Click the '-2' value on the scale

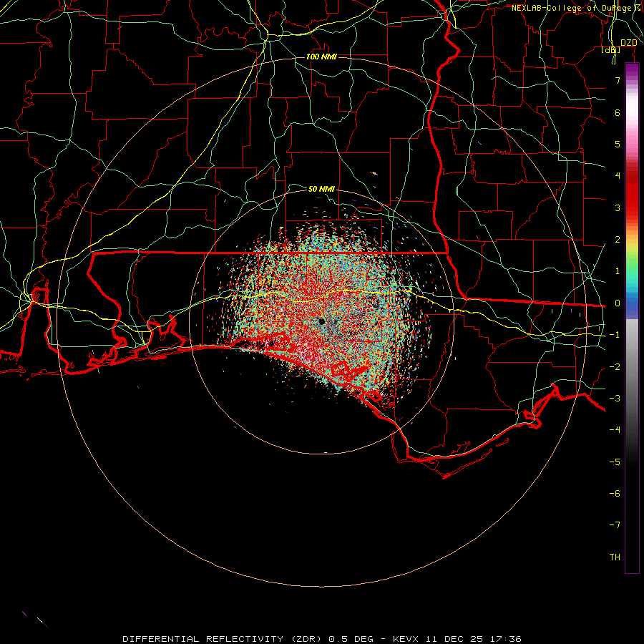[615, 367]
